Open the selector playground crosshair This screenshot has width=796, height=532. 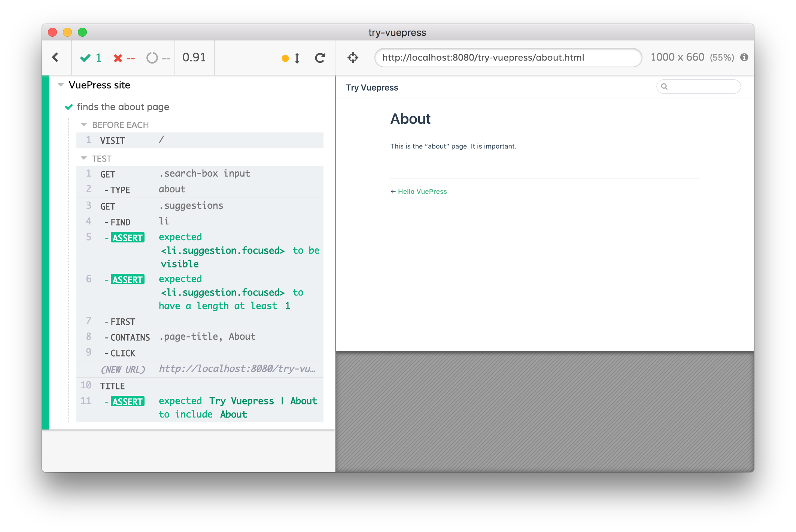[353, 58]
